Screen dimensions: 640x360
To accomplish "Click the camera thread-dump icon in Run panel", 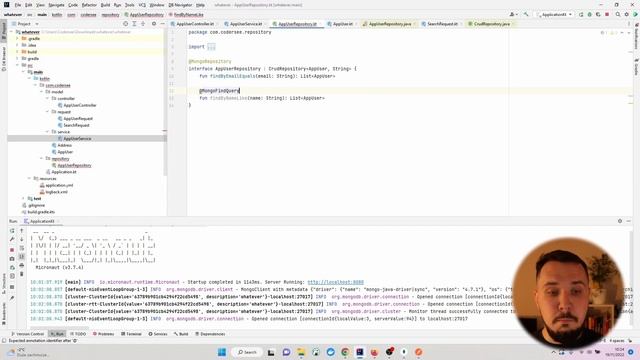I will (12, 259).
